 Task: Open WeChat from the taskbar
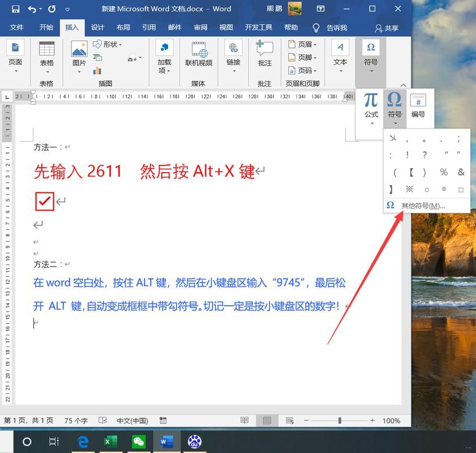[139, 442]
